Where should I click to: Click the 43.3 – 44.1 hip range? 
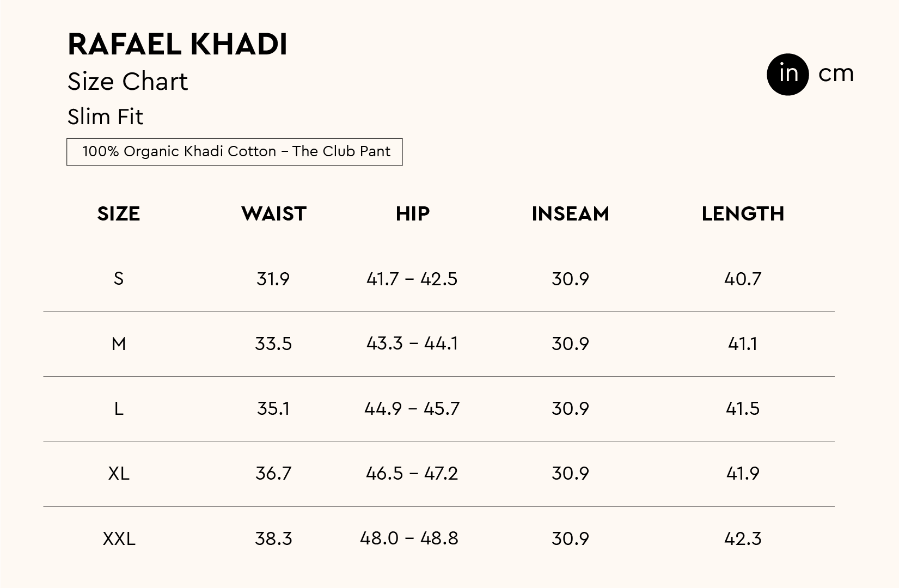(x=412, y=344)
